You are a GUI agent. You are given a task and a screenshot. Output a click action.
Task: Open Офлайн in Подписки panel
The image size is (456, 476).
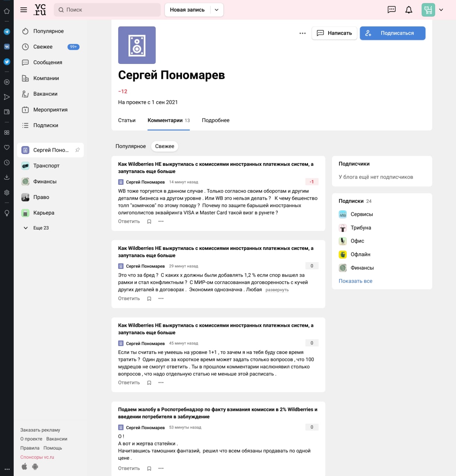(x=354, y=254)
